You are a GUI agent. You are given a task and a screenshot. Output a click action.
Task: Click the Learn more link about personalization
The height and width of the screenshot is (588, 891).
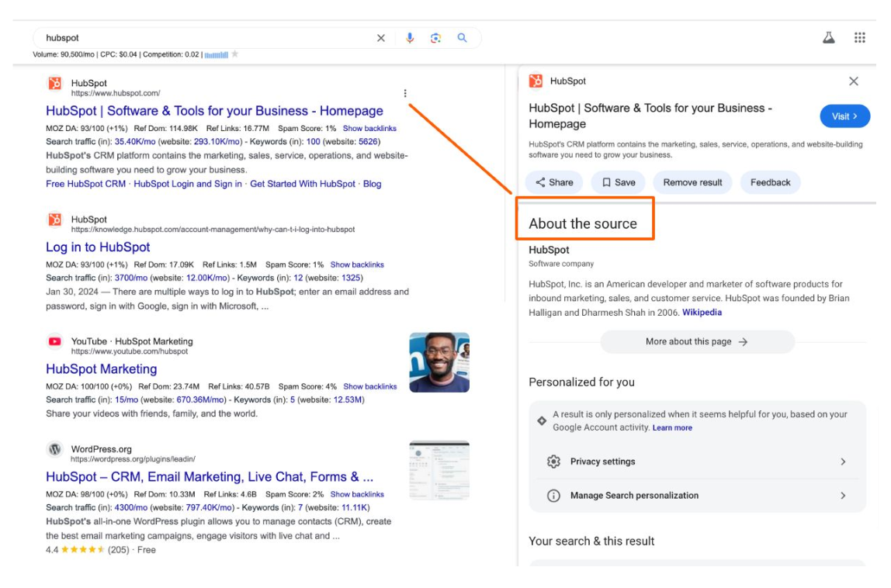pos(672,427)
